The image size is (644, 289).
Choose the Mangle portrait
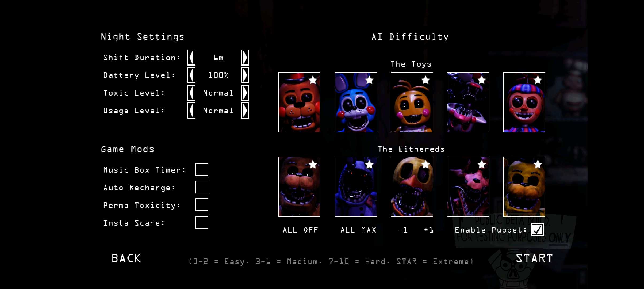coord(468,102)
